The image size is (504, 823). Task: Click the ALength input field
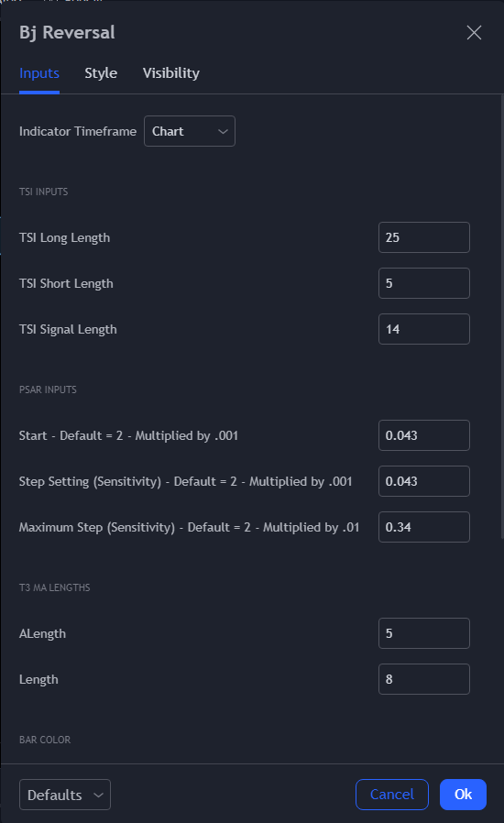pyautogui.click(x=424, y=633)
